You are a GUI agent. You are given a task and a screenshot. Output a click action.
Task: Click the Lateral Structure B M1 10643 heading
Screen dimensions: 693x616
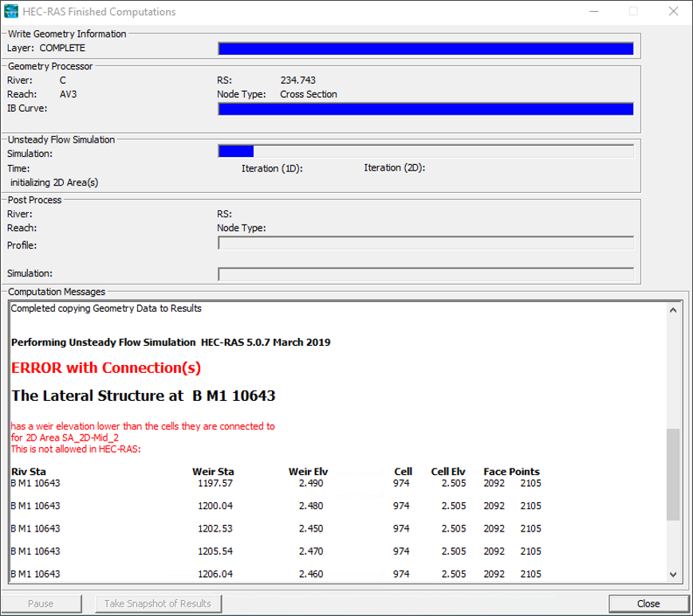click(144, 396)
